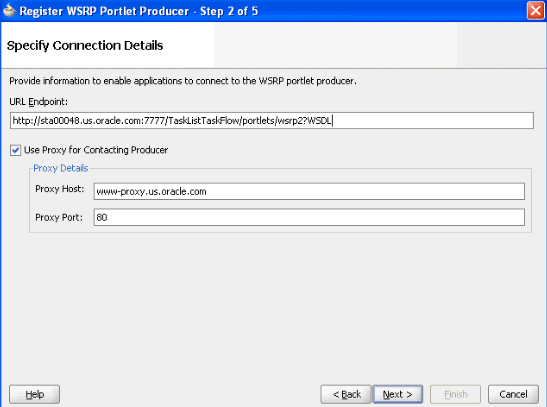Click the Proxy Details group title
This screenshot has height=407, width=547.
[x=61, y=168]
